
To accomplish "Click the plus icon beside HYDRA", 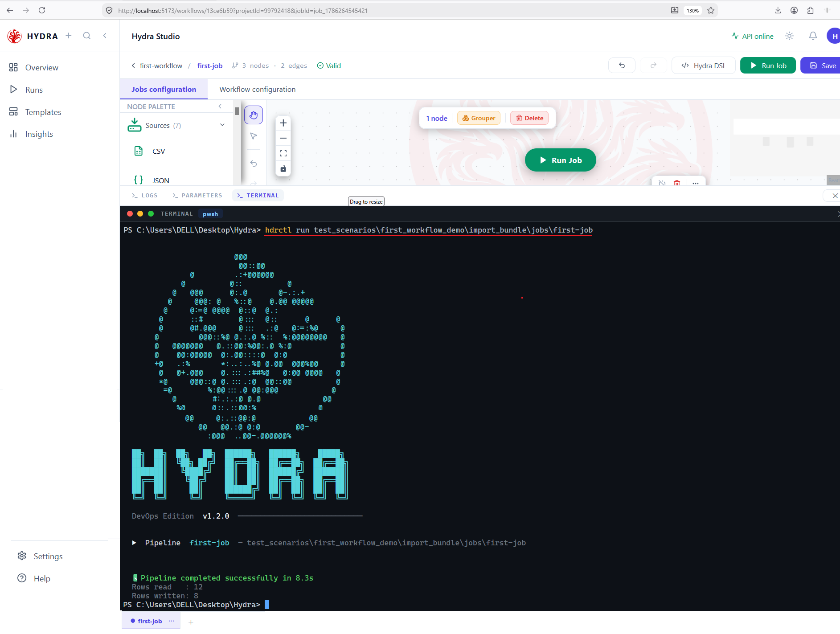I will [x=69, y=36].
